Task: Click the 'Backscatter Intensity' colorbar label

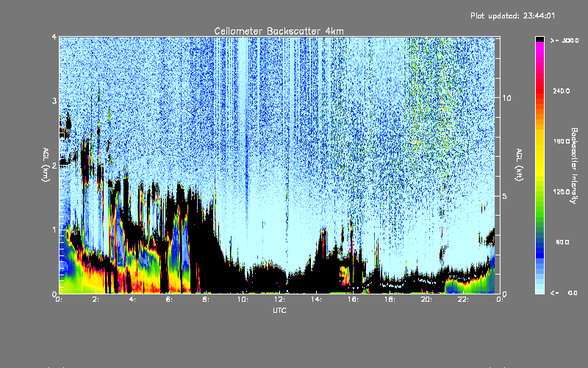Action: tap(574, 166)
